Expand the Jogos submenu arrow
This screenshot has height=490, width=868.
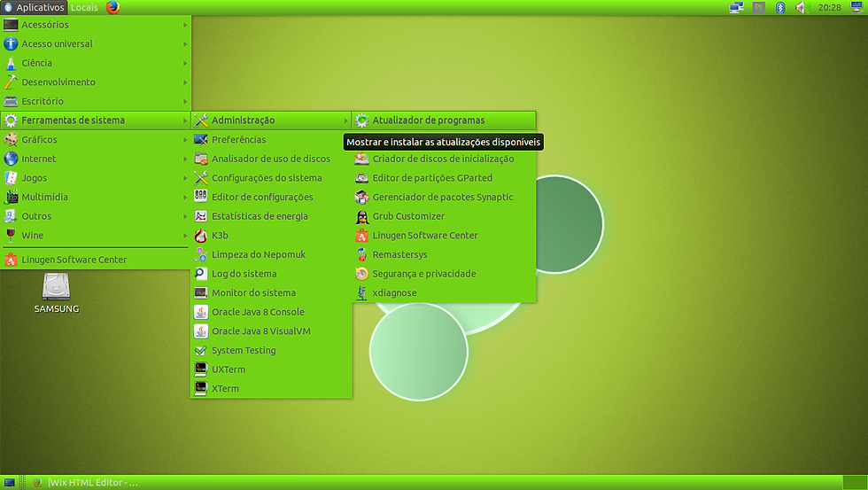click(185, 178)
